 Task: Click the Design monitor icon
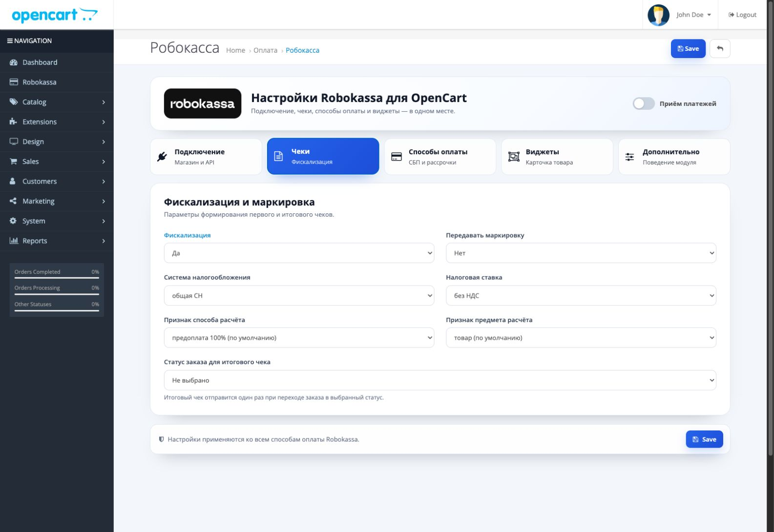[x=14, y=142]
